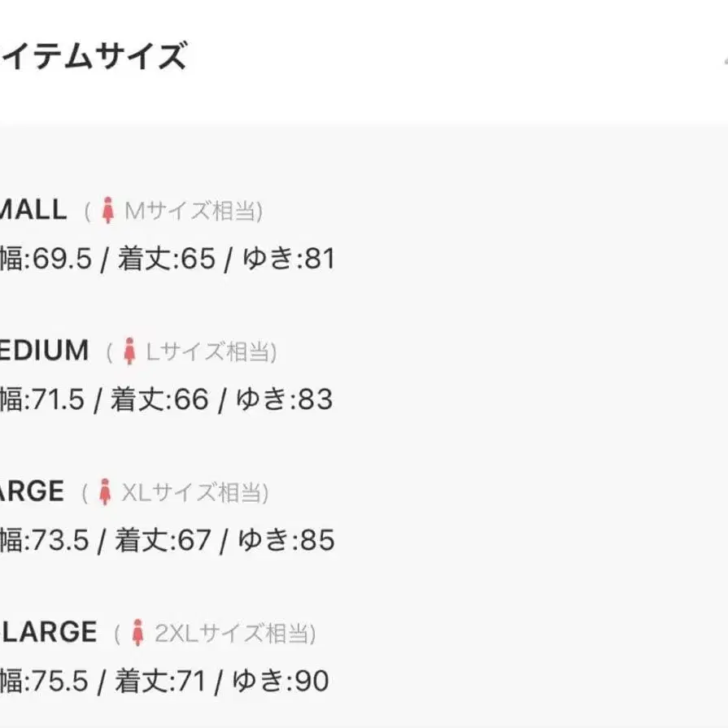Click the person icon beside Lサイズ相当
The width and height of the screenshot is (728, 728).
tap(129, 352)
